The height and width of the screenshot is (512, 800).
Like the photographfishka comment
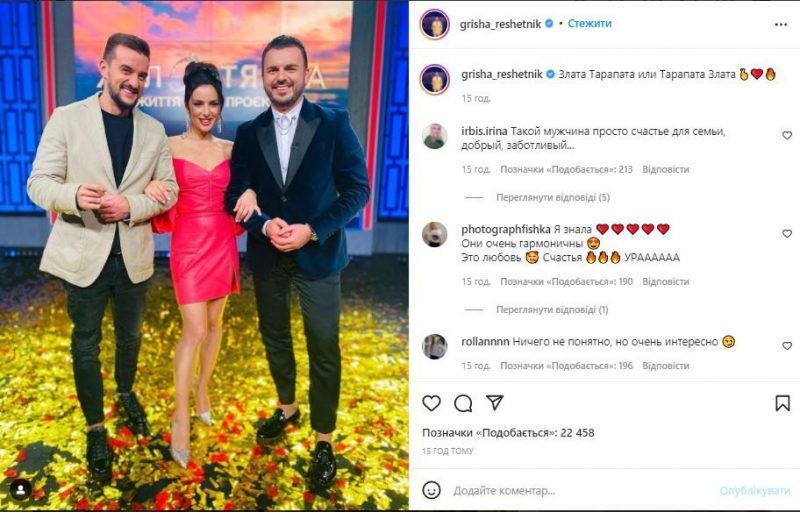tap(787, 234)
